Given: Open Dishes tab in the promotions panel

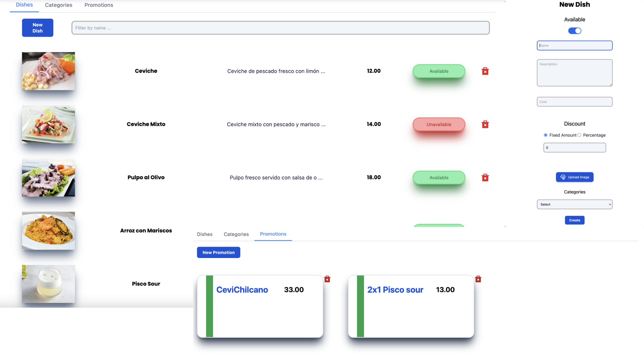Looking at the screenshot, I should [205, 234].
